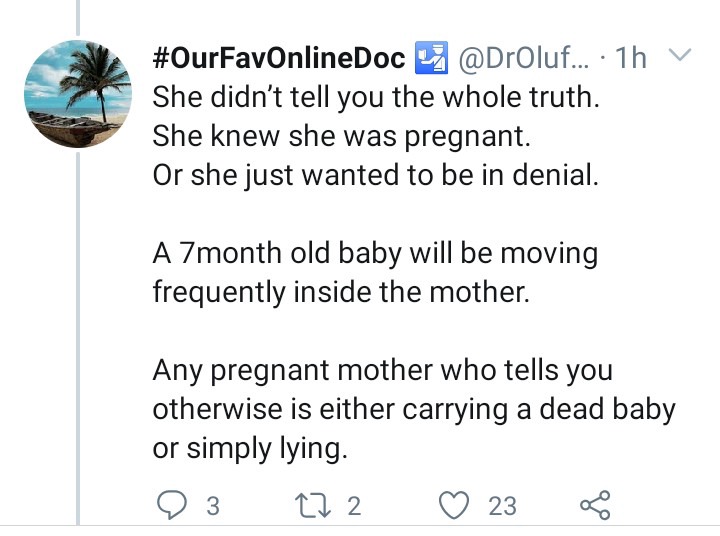This screenshot has width=720, height=536.
Task: Click the 'She knew she was pregnant.' line
Action: (342, 136)
